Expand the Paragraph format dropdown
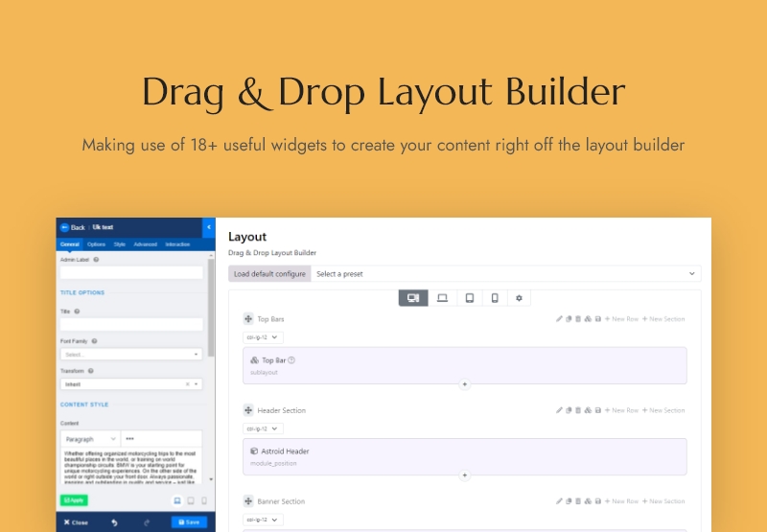 coord(89,438)
